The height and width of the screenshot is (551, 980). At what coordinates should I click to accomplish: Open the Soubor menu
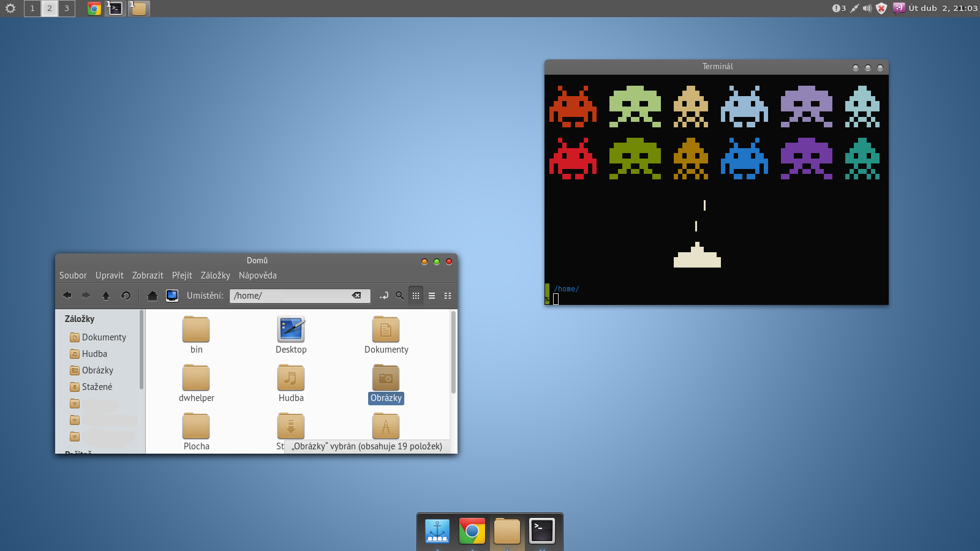pos(73,275)
